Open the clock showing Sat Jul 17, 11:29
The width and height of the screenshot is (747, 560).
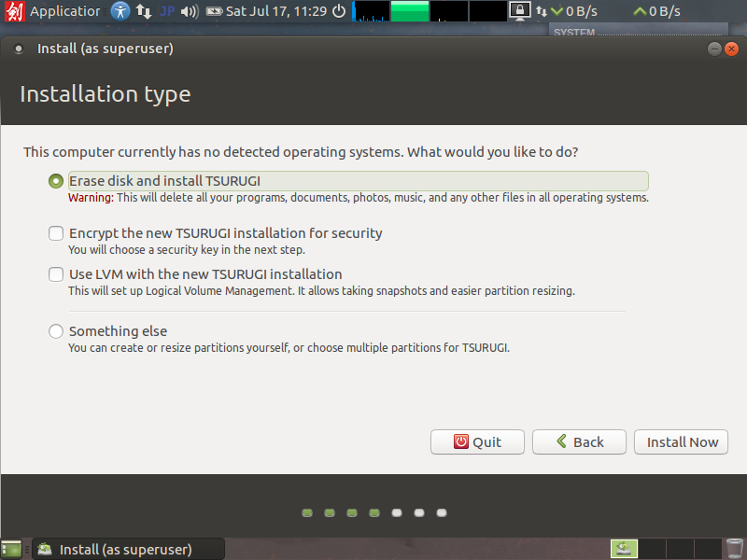point(276,11)
